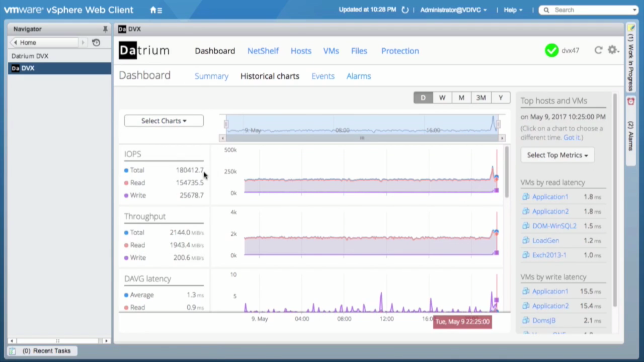Click the VM icon beside LoadGen
Viewport: 644px width, 362px height.
click(526, 240)
